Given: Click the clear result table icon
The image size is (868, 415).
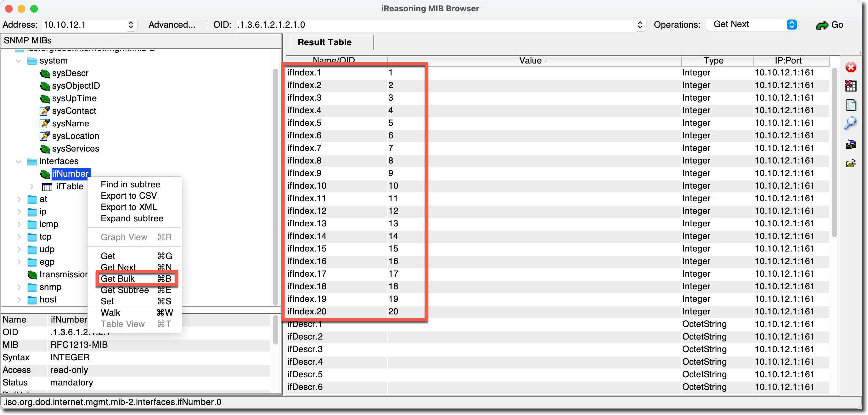Looking at the screenshot, I should tap(850, 86).
